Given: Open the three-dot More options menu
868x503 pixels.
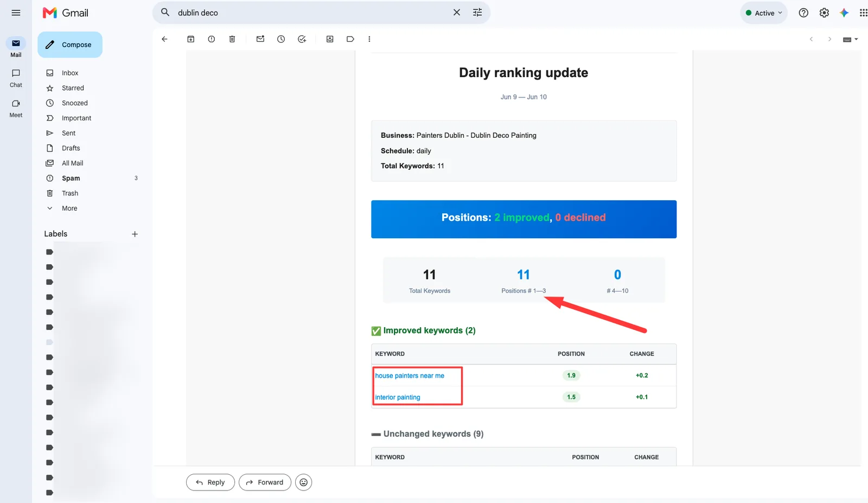Looking at the screenshot, I should (x=369, y=39).
